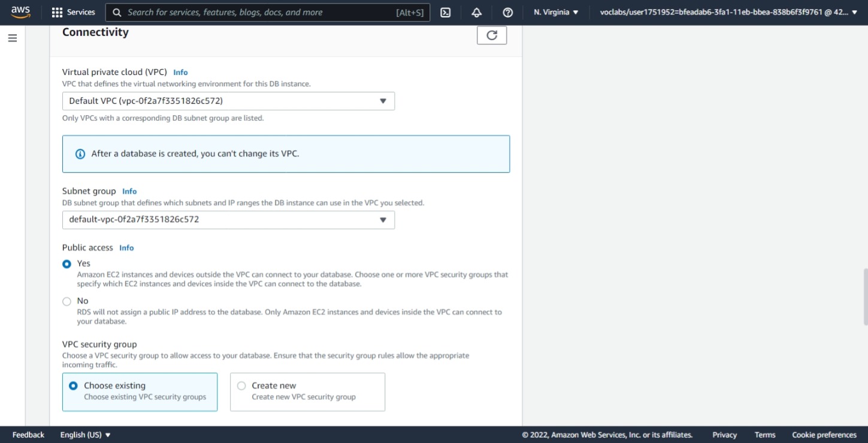The height and width of the screenshot is (443, 868).
Task: Open the Services grid menu
Action: tap(73, 11)
